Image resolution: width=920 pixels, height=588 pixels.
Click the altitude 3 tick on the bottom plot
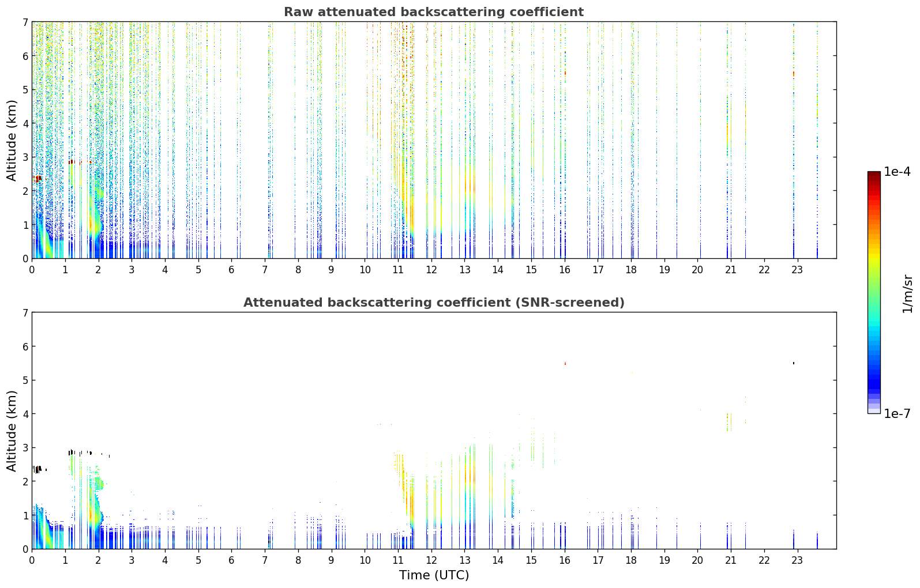25,448
